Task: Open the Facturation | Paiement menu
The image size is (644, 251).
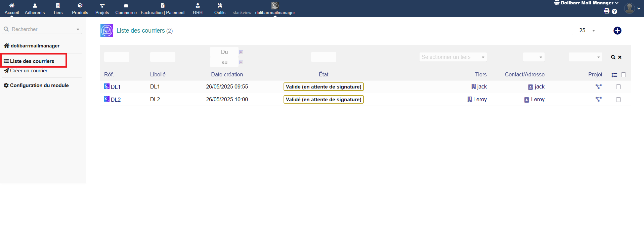Action: tap(163, 9)
